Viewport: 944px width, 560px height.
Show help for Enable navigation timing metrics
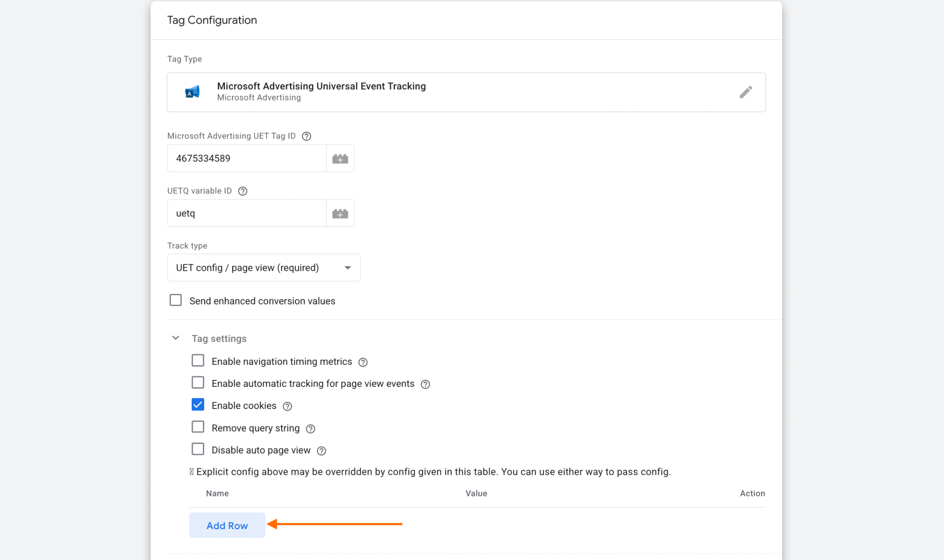click(x=363, y=362)
